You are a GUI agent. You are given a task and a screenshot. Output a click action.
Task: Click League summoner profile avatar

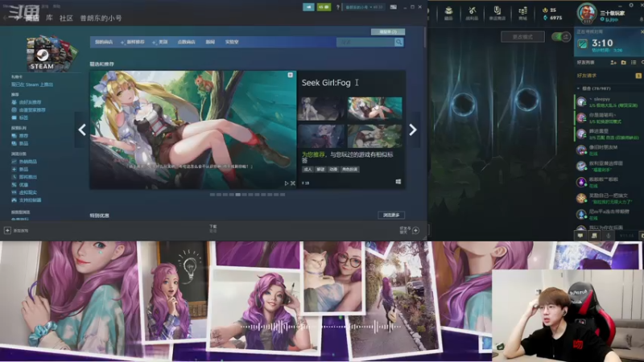point(587,13)
